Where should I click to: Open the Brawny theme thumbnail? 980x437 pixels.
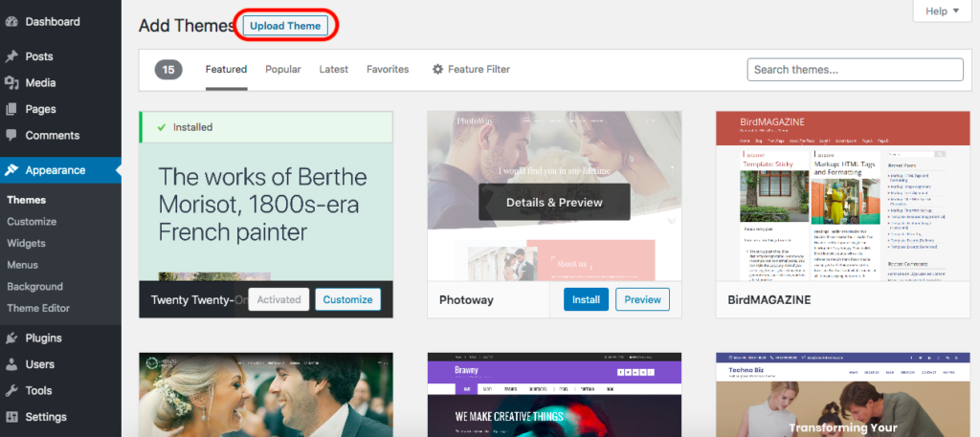coord(554,395)
